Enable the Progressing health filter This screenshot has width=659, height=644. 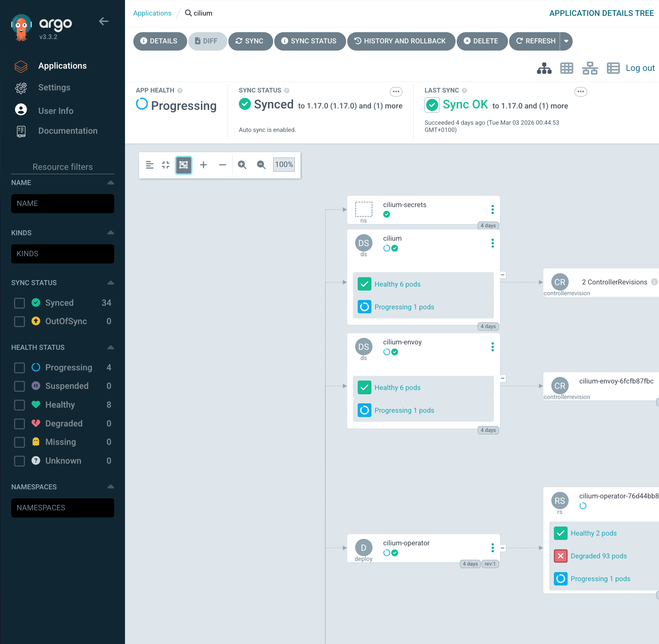(20, 368)
